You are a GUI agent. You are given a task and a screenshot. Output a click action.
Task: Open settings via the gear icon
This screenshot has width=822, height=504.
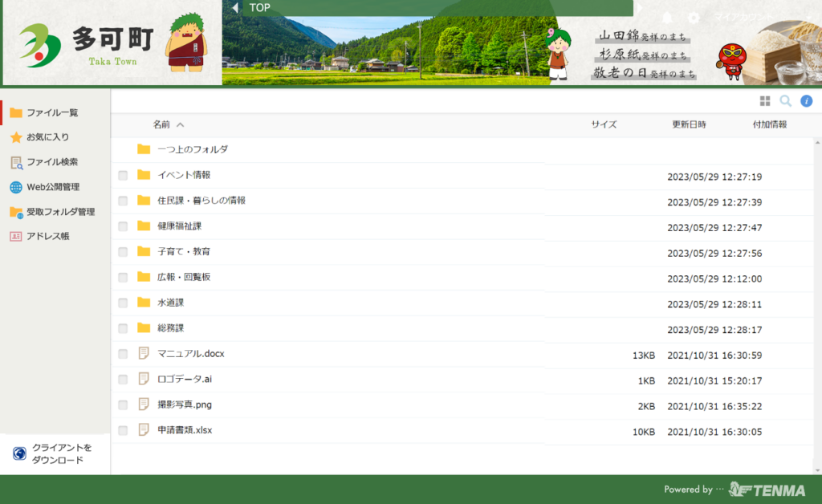[x=694, y=17]
